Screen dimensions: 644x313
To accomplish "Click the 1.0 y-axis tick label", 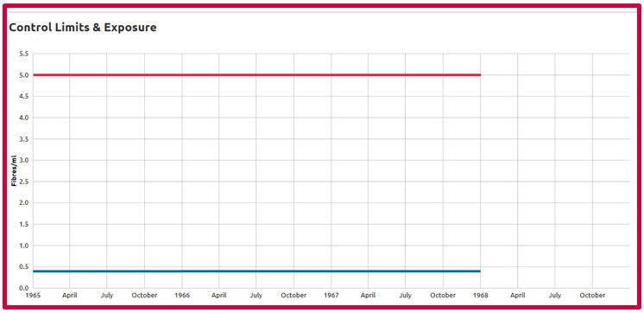I will tap(23, 246).
